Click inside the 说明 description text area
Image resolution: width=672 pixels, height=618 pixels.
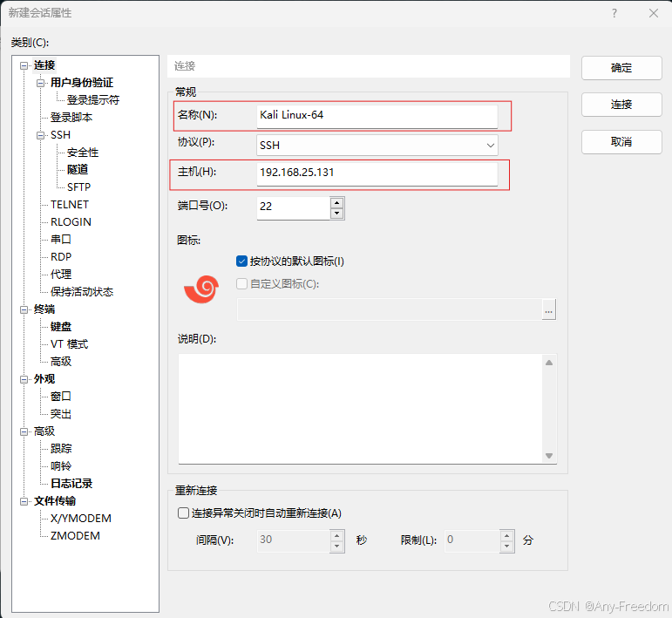click(361, 409)
